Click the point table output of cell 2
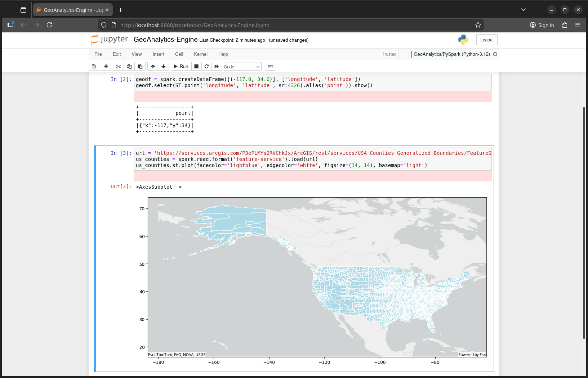The image size is (588, 378). pyautogui.click(x=165, y=119)
